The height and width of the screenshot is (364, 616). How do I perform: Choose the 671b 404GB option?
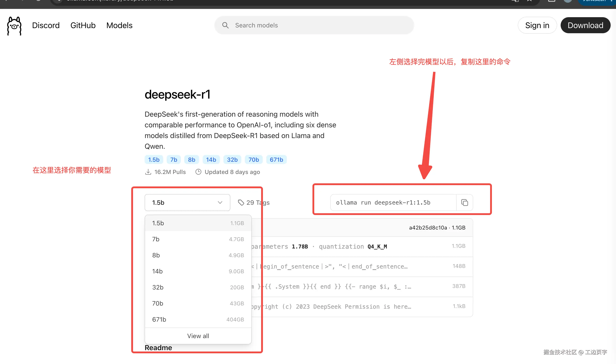(x=198, y=319)
